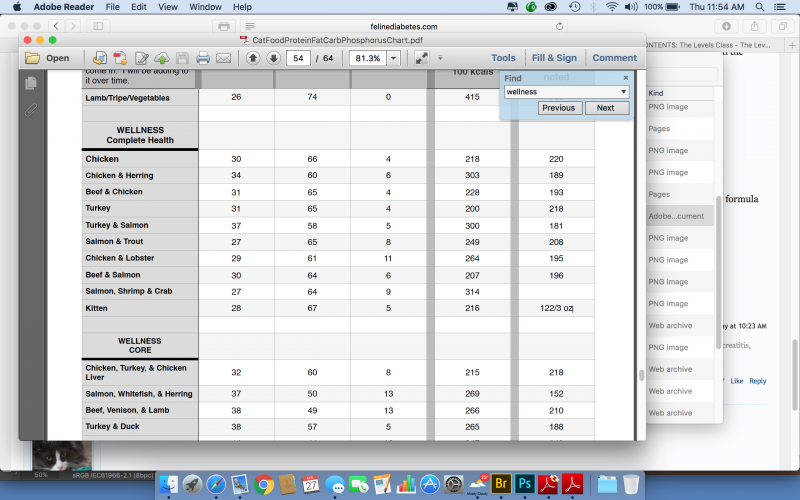Image resolution: width=800 pixels, height=500 pixels.
Task: Open the Window menu
Action: [205, 7]
